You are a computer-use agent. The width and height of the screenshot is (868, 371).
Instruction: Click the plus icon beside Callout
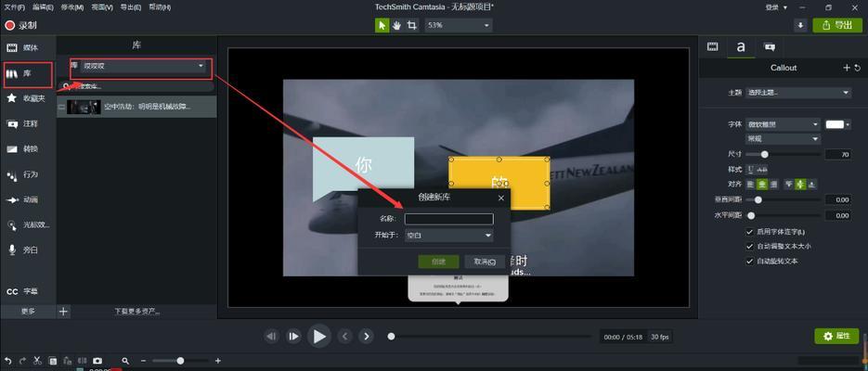[x=847, y=68]
